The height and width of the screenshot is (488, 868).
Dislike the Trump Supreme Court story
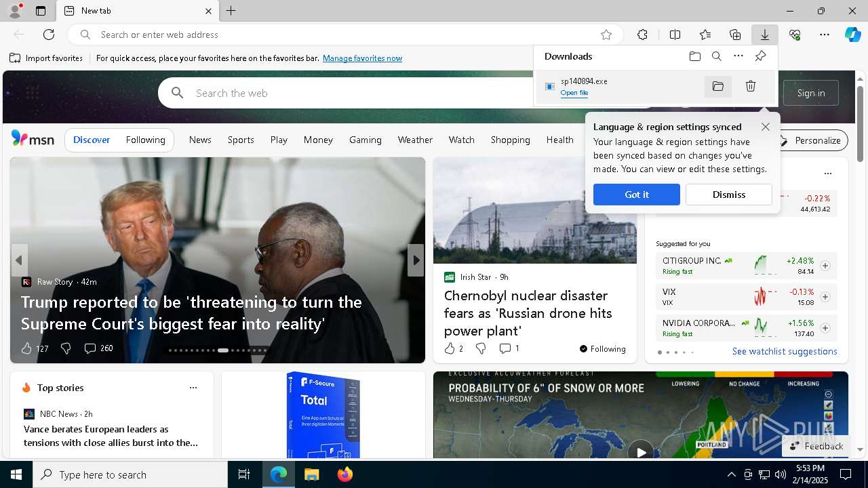tap(66, 348)
